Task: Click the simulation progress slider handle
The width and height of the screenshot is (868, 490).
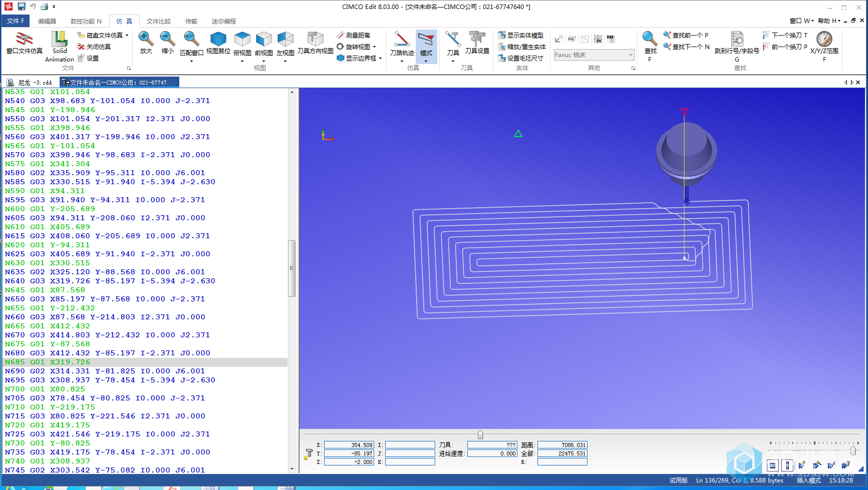Action: [480, 434]
